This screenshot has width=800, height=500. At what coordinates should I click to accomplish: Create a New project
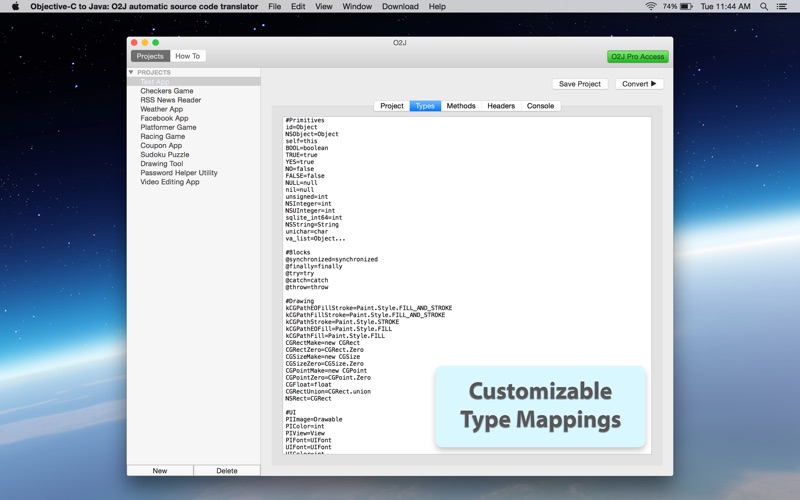pos(160,470)
